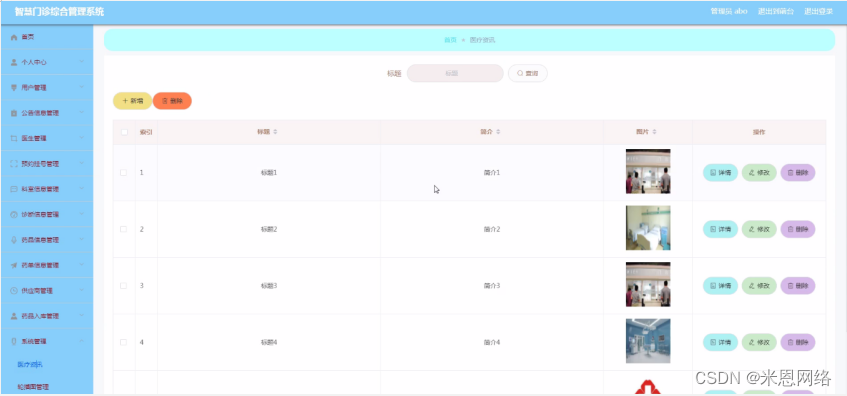Open the 轮播图管理 submenu item
Screen dimensions: 847x396
click(33, 387)
